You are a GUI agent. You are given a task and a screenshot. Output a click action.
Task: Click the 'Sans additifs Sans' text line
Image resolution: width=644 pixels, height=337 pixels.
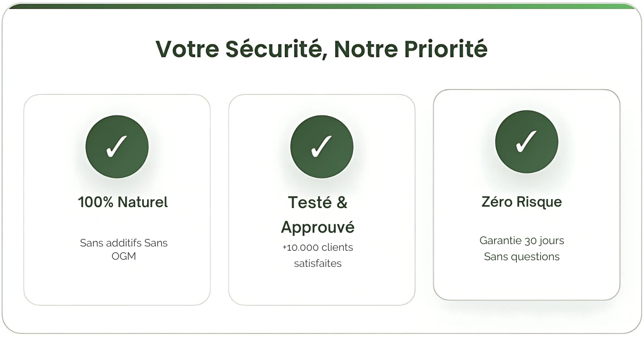(124, 243)
